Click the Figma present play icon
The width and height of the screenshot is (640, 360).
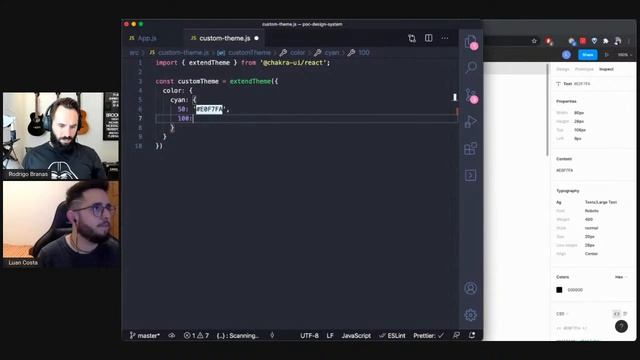click(x=607, y=55)
